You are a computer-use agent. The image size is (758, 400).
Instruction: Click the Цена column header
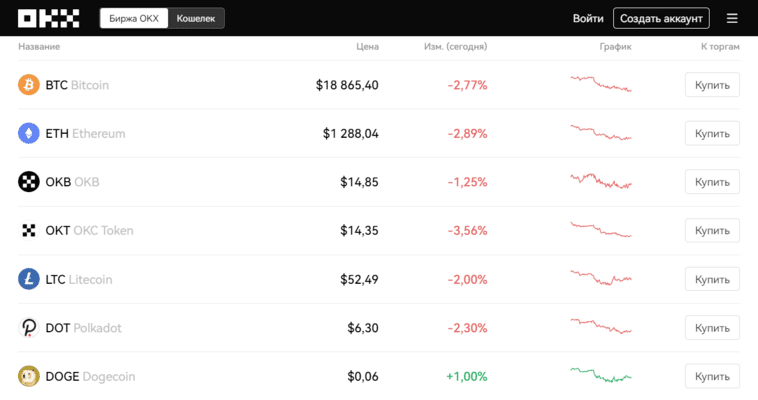[367, 47]
